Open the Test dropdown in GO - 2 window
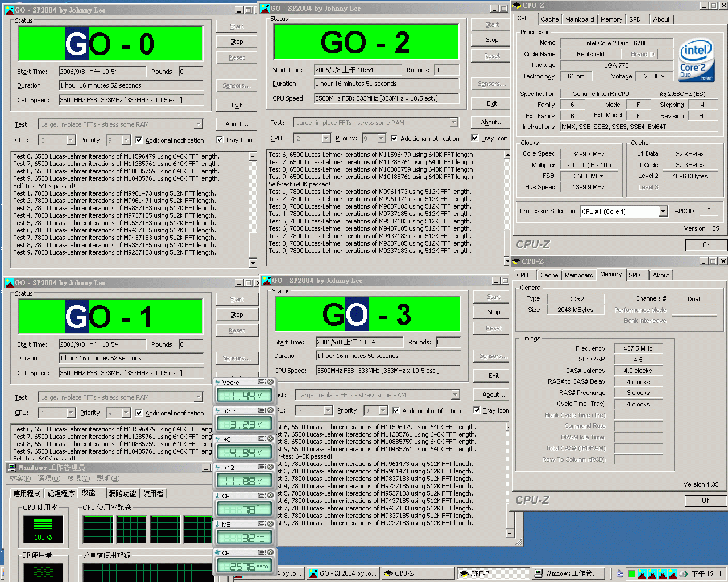 click(x=453, y=123)
